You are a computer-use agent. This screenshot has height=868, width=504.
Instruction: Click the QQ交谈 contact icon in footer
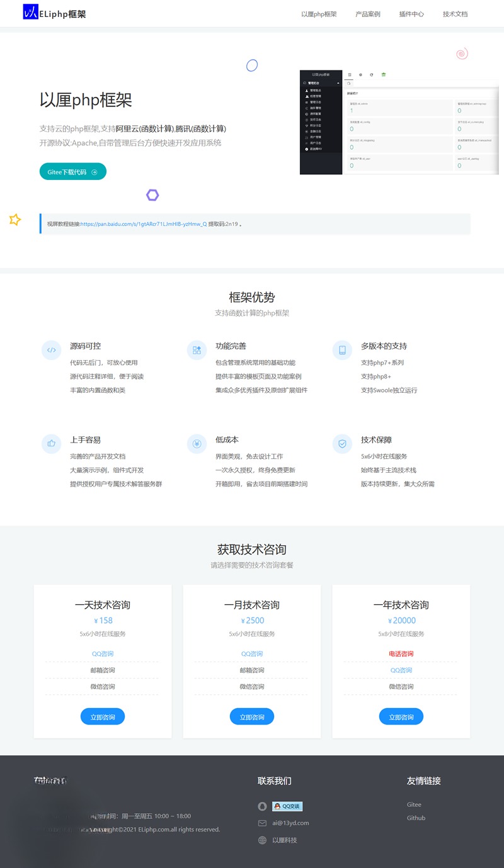(287, 806)
